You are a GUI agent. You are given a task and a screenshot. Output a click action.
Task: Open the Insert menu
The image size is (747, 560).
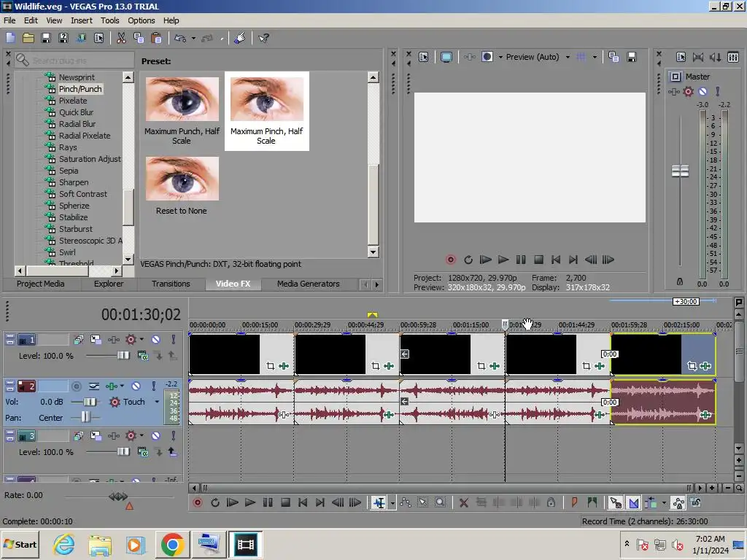82,20
